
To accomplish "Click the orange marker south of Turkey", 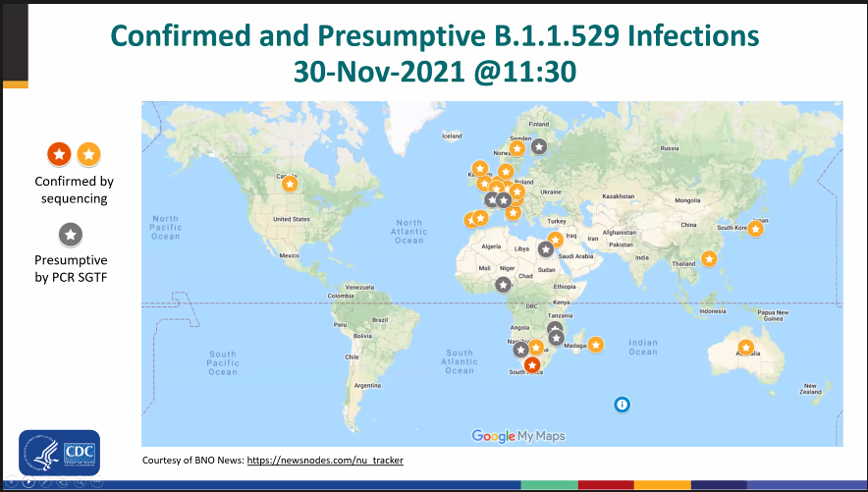I will click(555, 240).
